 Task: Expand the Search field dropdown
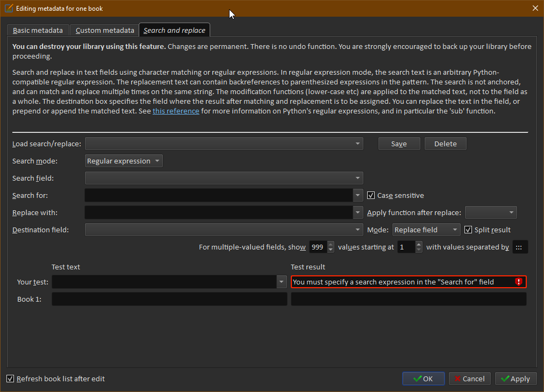point(224,178)
